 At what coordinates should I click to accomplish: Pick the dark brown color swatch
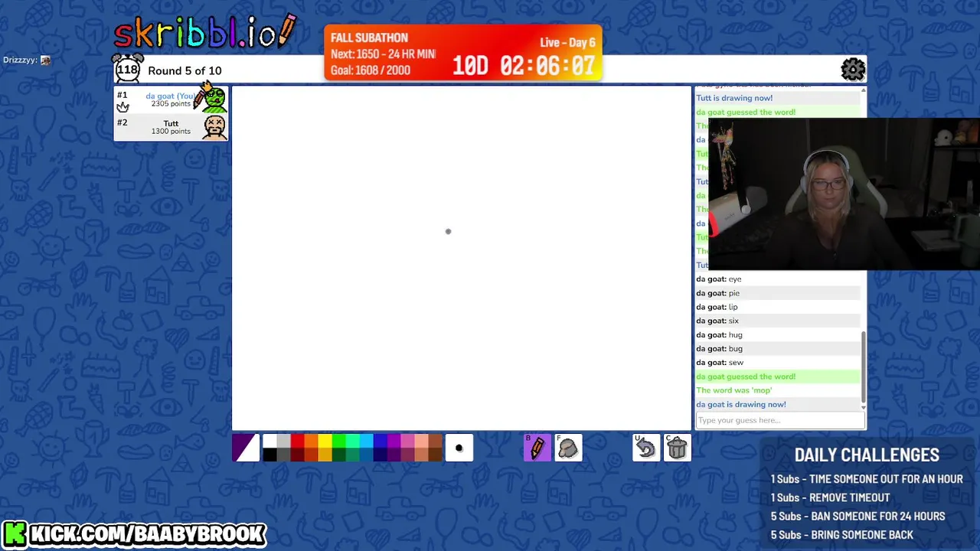coord(435,455)
